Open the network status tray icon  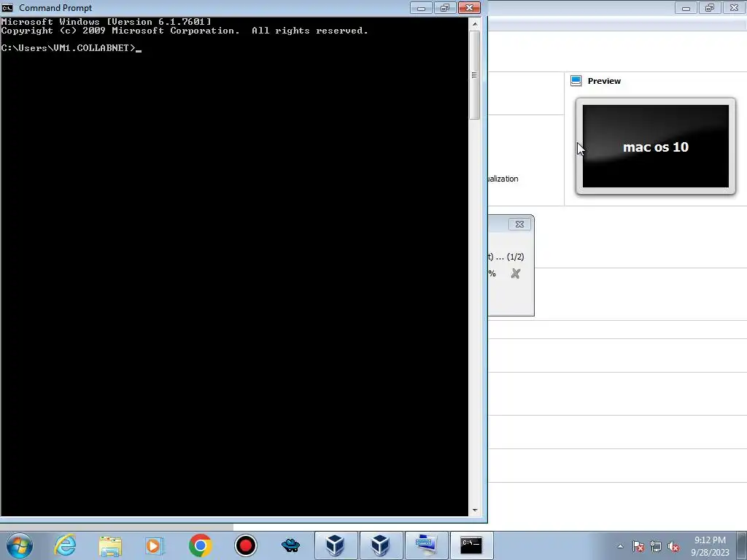(x=656, y=547)
